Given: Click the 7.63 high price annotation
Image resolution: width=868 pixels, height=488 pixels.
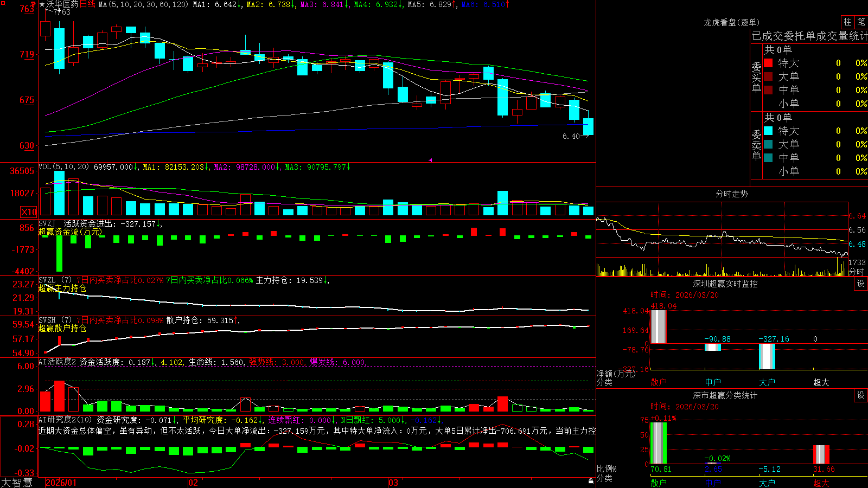Looking at the screenshot, I should pyautogui.click(x=61, y=12).
